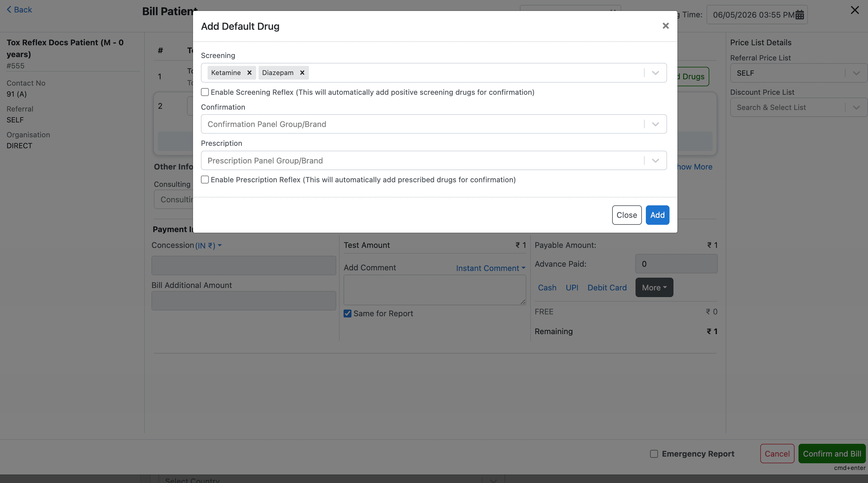Image resolution: width=868 pixels, height=483 pixels.
Task: Open the Confirmation Panel Group/Brand dropdown
Action: [434, 124]
